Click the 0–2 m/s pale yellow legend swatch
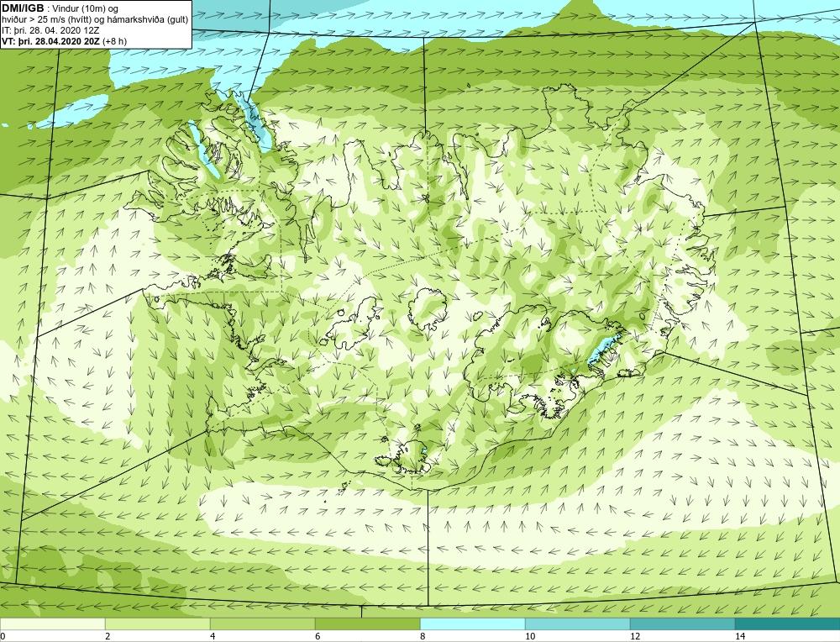Viewport: 840px width, 642px height. click(52, 624)
